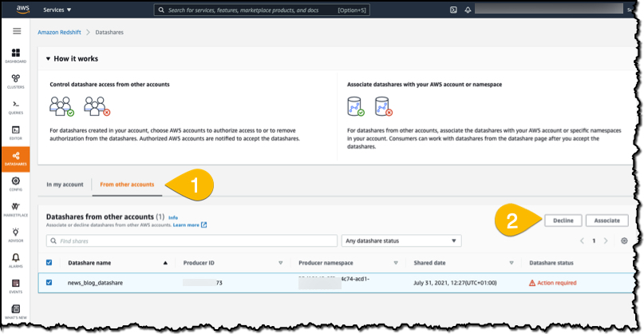The width and height of the screenshot is (644, 334).
Task: Toggle the select-all header checkbox
Action: point(49,262)
